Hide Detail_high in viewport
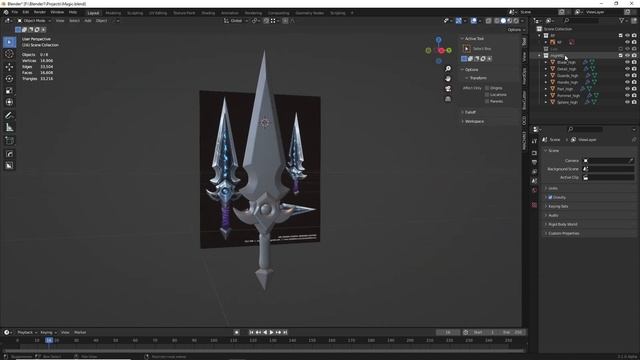This screenshot has height=360, width=640. pyautogui.click(x=627, y=69)
